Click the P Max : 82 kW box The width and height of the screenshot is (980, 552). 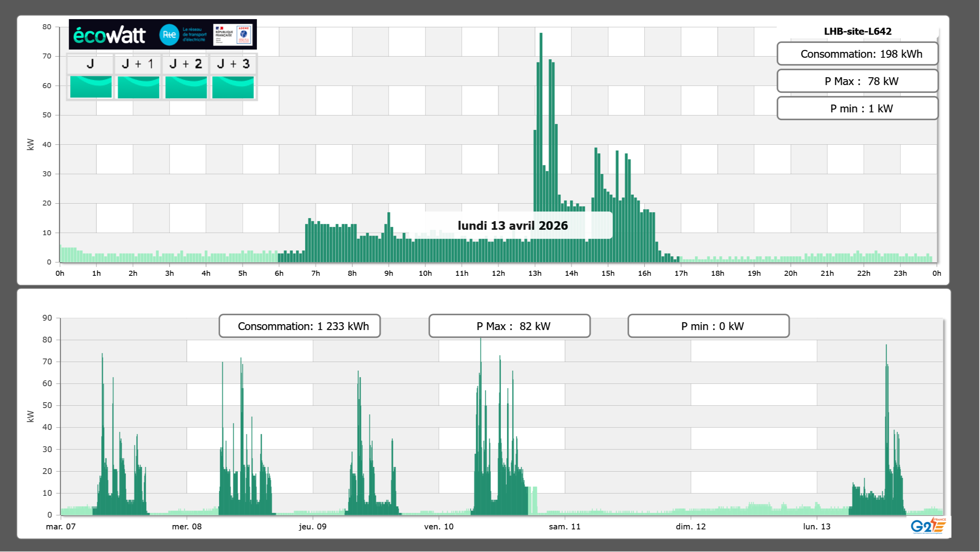(x=509, y=326)
